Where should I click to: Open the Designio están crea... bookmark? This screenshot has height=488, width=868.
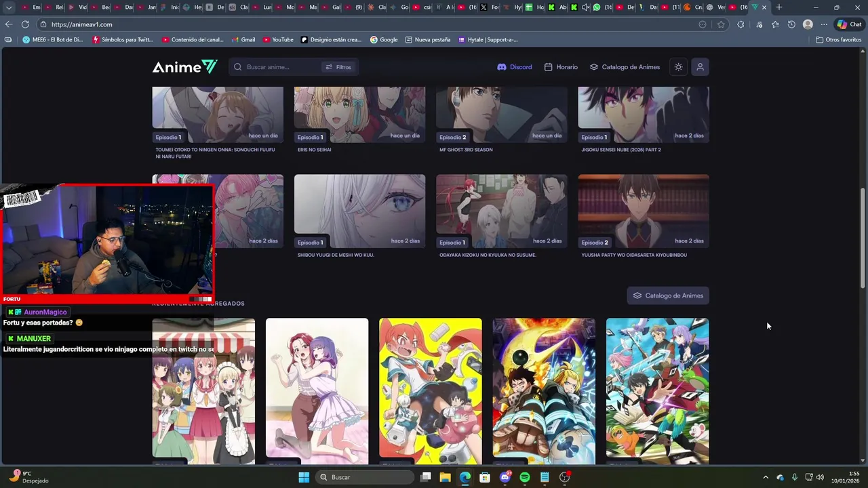(x=332, y=40)
